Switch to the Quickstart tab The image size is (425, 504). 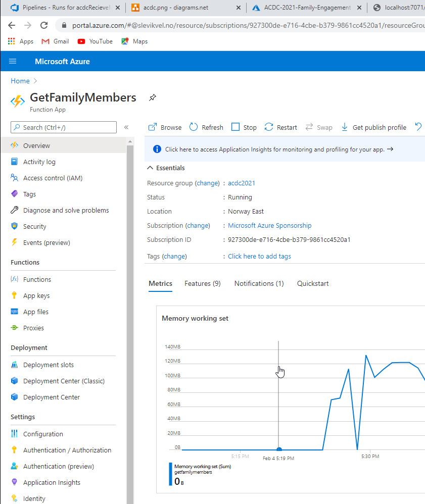(313, 283)
